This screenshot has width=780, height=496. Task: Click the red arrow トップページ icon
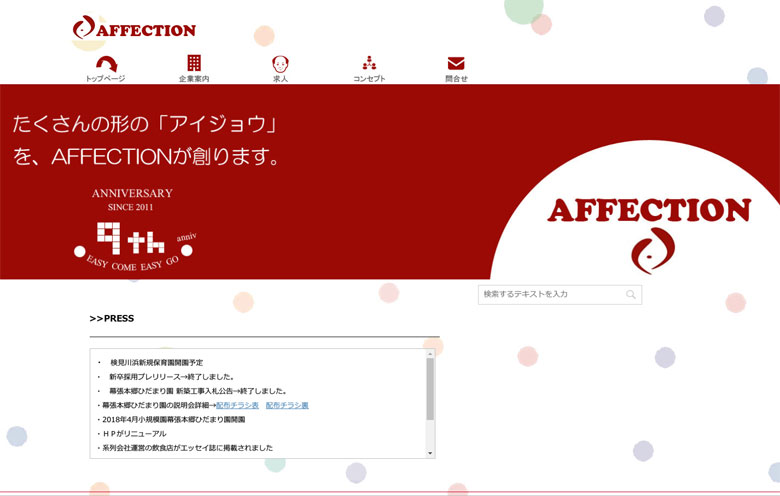coord(105,63)
